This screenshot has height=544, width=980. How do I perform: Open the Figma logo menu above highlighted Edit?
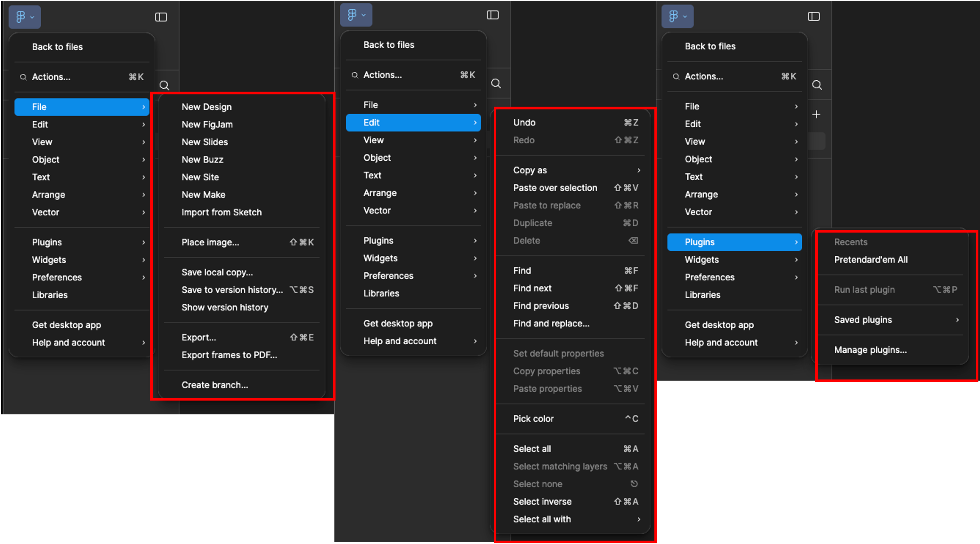pos(356,15)
